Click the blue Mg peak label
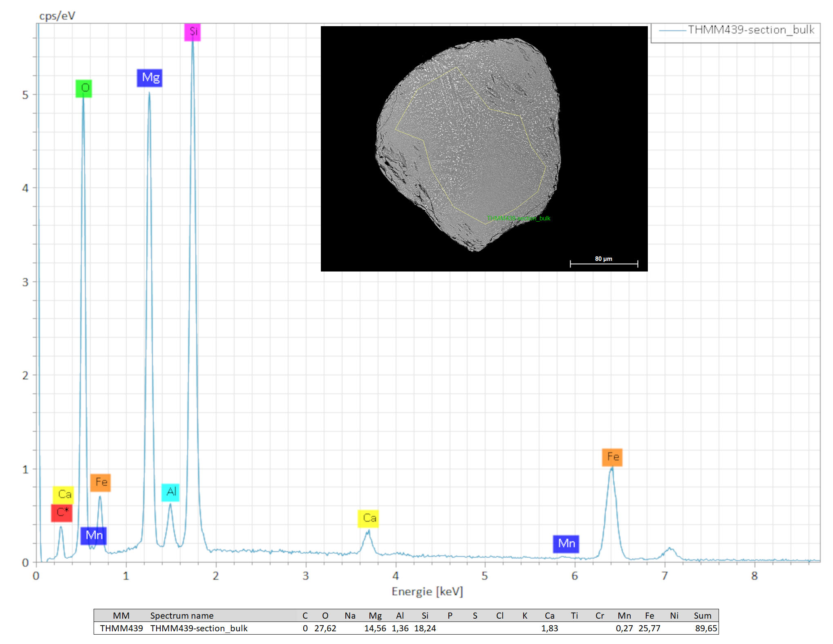The image size is (833, 644). [150, 78]
